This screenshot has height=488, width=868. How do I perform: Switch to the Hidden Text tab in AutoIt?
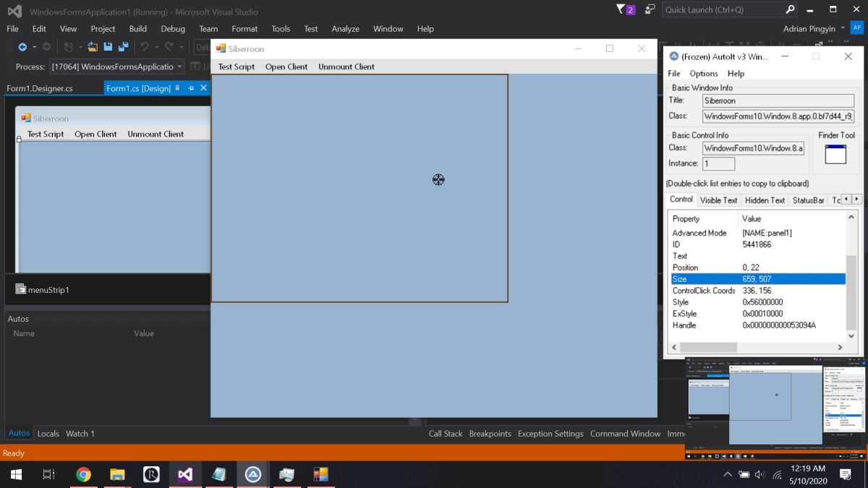[x=765, y=200]
